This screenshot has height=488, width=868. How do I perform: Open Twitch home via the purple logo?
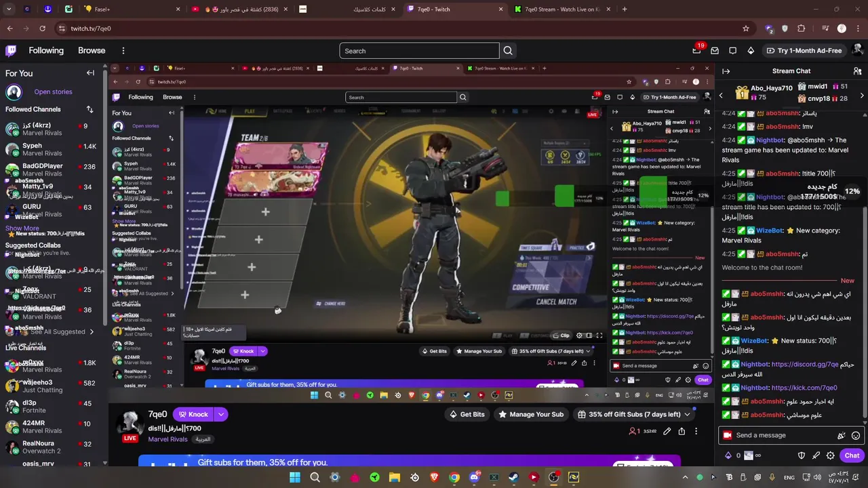click(12, 51)
